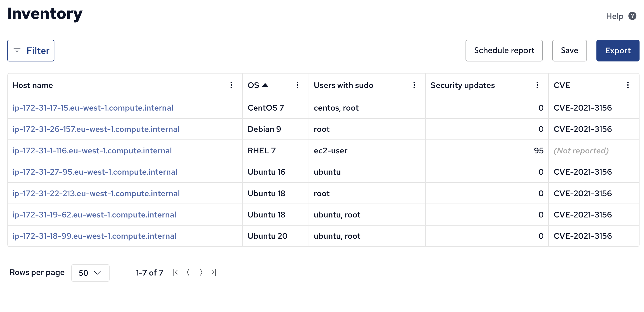Expand the Rows per page dropdown
This screenshot has width=644, height=312.
click(x=90, y=273)
